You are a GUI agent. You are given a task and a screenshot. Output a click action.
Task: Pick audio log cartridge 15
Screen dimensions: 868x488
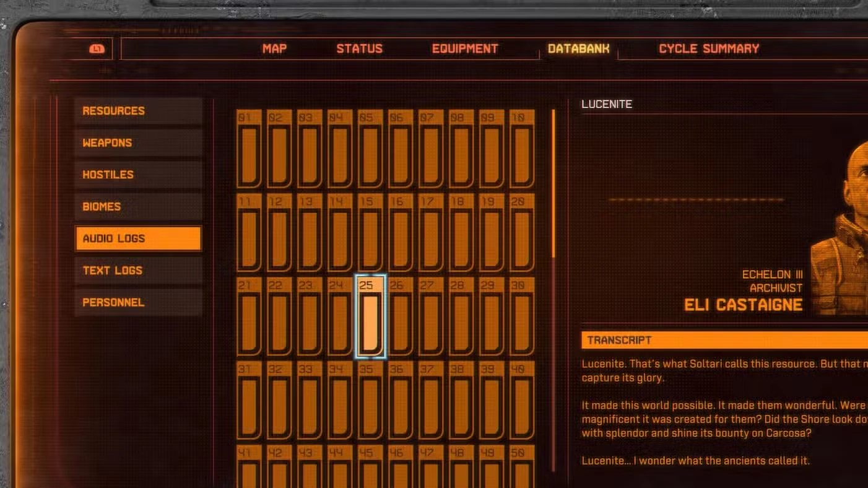[370, 233]
